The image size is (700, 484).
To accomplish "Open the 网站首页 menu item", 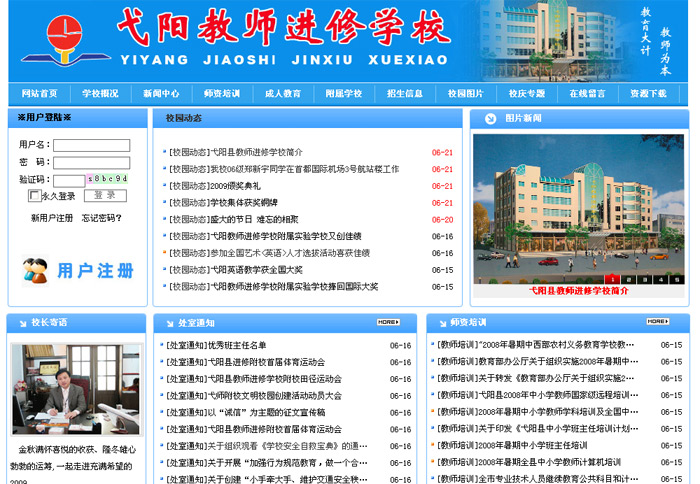I will [x=39, y=93].
